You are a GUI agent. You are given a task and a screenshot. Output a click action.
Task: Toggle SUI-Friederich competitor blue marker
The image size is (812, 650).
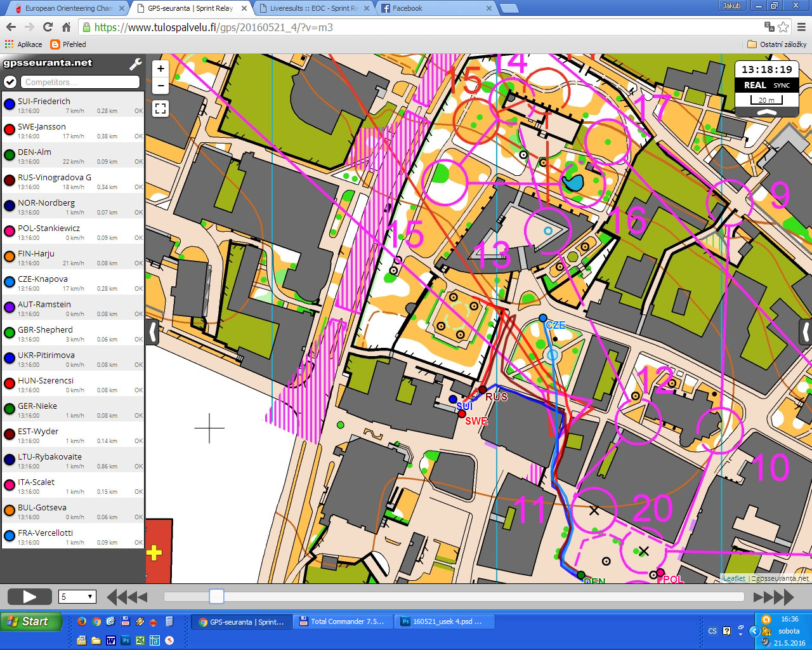(10, 105)
